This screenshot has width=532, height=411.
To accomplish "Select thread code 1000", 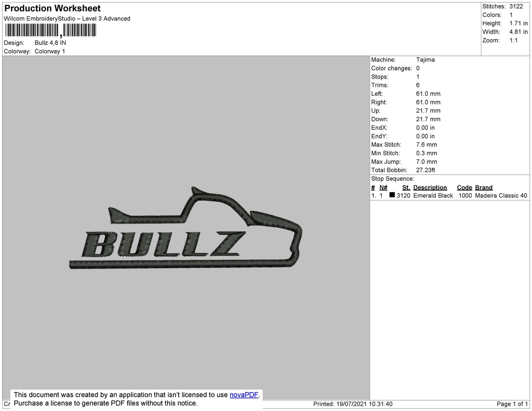I will 465,196.
